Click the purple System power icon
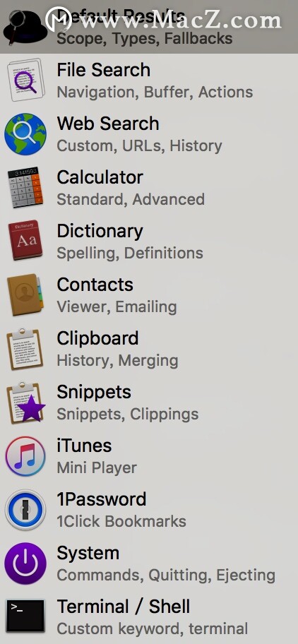Image resolution: width=298 pixels, height=644 pixels. [25, 563]
